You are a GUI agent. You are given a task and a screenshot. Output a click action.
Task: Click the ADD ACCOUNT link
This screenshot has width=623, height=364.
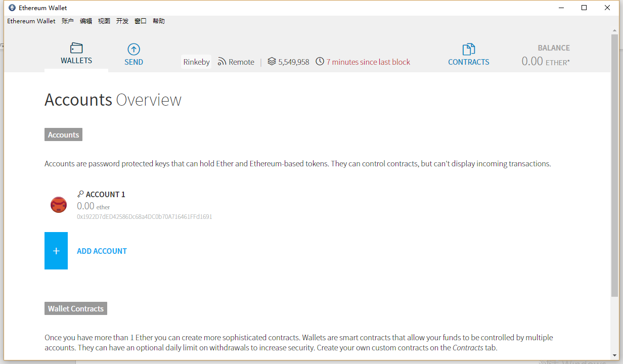click(102, 251)
